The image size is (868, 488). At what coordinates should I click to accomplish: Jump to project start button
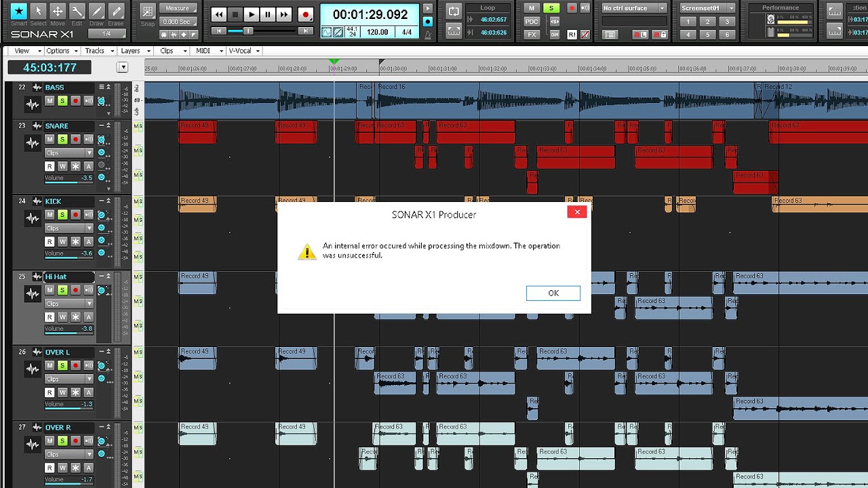tap(218, 31)
